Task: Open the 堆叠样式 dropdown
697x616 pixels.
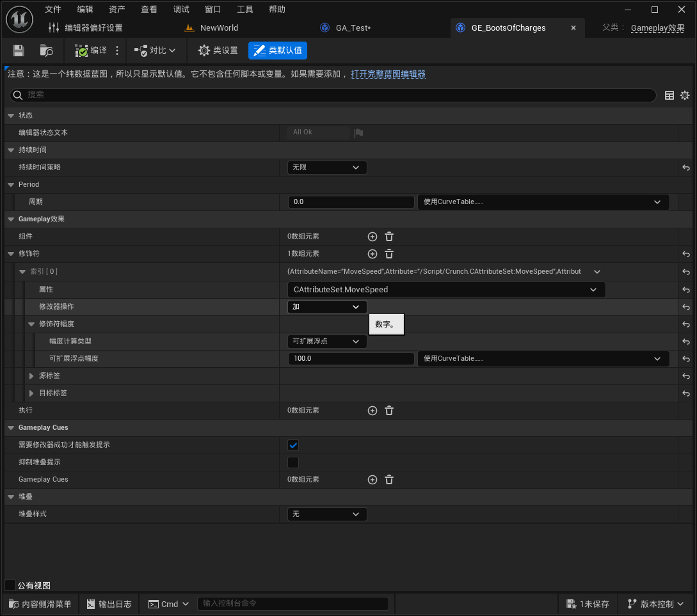Action: click(x=326, y=514)
